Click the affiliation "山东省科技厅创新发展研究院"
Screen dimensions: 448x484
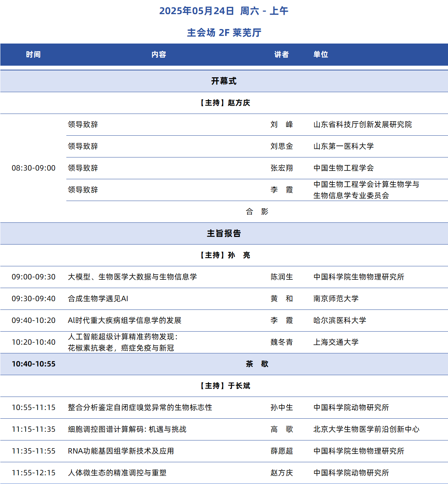pyautogui.click(x=362, y=124)
